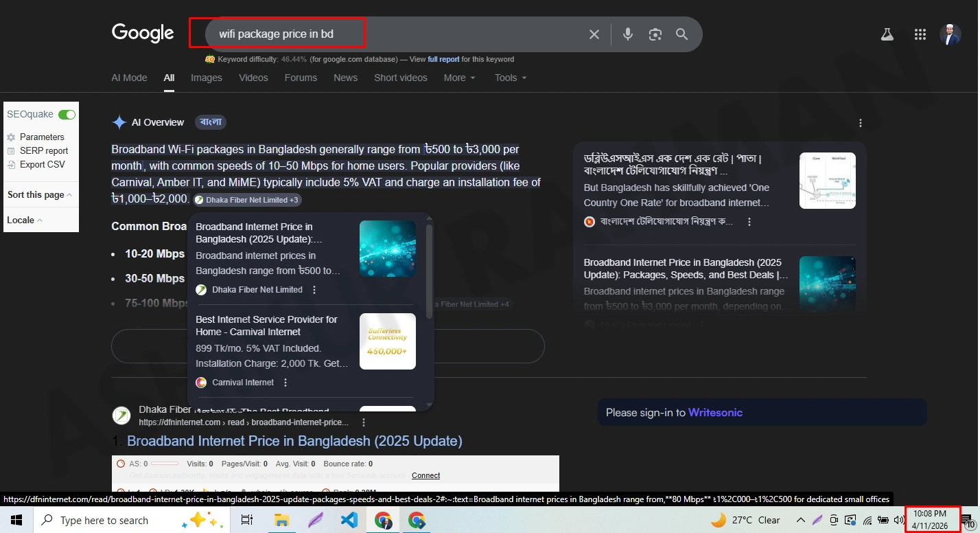This screenshot has height=533, width=980.
Task: Select the All results tab
Action: point(169,78)
